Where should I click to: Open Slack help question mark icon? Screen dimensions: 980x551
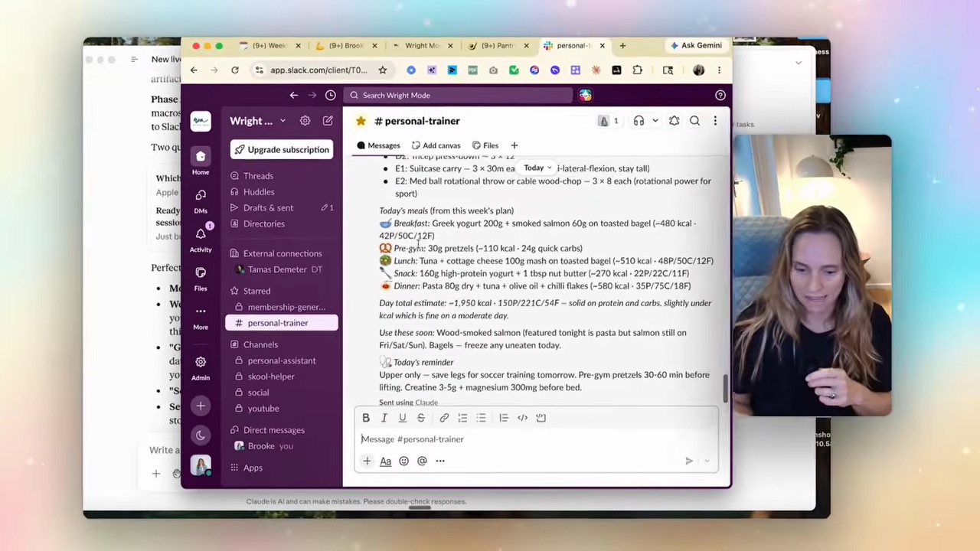(x=720, y=95)
